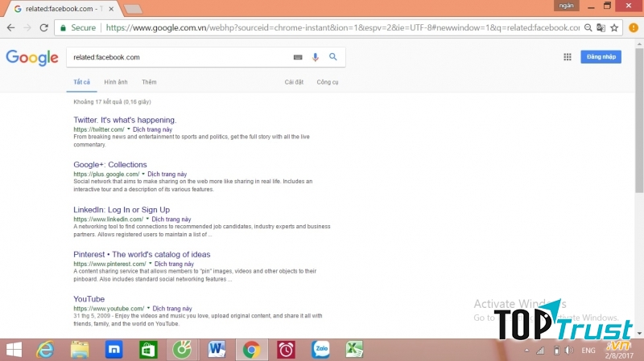This screenshot has height=361, width=644.
Task: Click into the Google search box
Action: click(177, 57)
